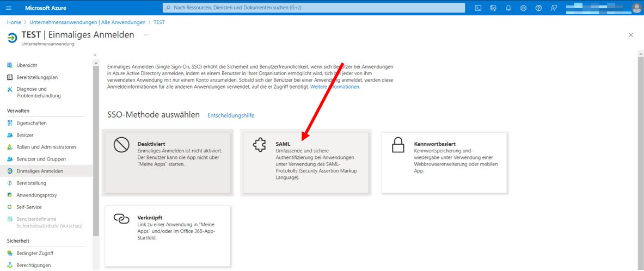644x271 pixels.
Task: Click the Einmaliges Anmelden sidebar icon
Action: pyautogui.click(x=10, y=171)
